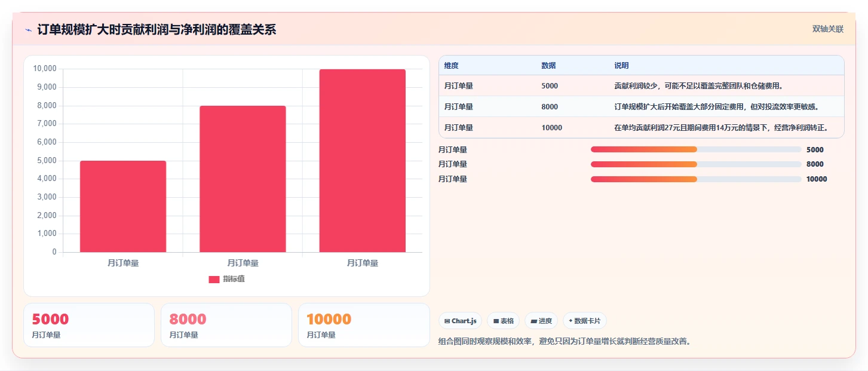Click the description starting 订单规模扩大后开始覆盖大部分固定费用
Viewport: 868px width, 371px height.
(x=716, y=107)
